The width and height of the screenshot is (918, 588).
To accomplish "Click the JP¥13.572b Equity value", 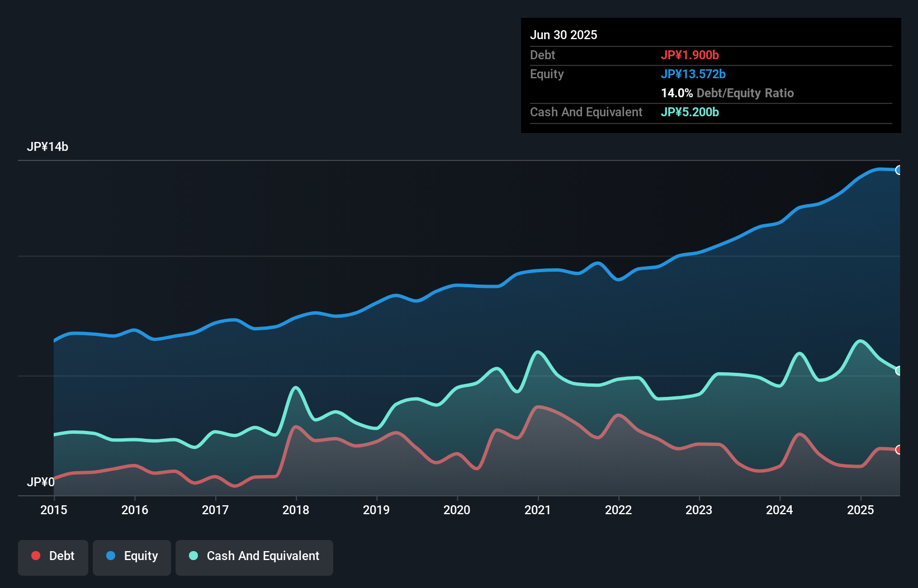I will (693, 74).
